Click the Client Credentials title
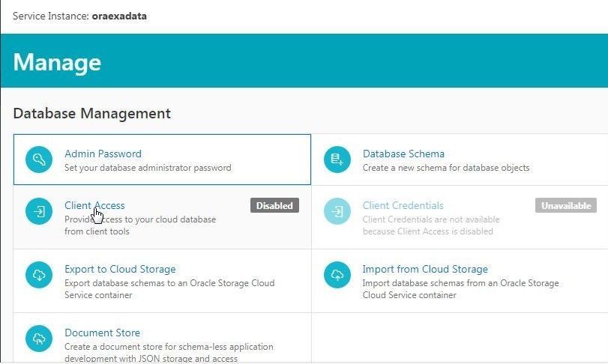This screenshot has height=364, width=608. pos(403,205)
